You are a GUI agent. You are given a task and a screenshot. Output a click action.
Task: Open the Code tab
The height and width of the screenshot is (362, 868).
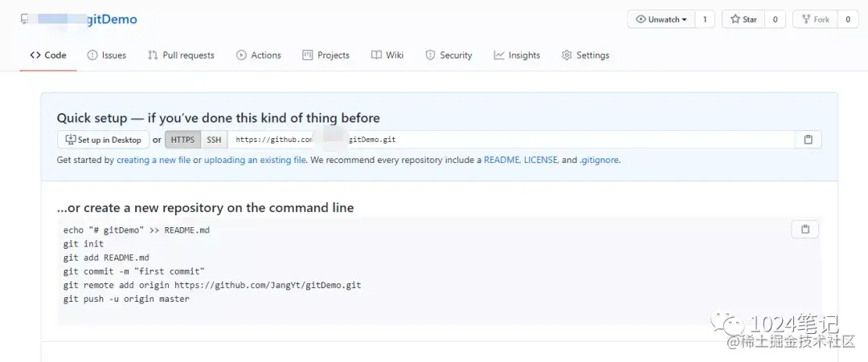point(48,55)
